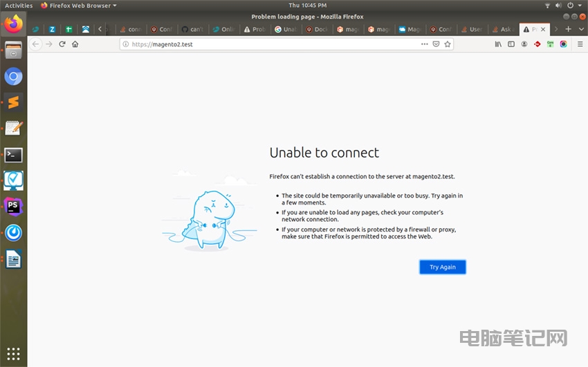
Task: Open Activities overview
Action: (19, 6)
